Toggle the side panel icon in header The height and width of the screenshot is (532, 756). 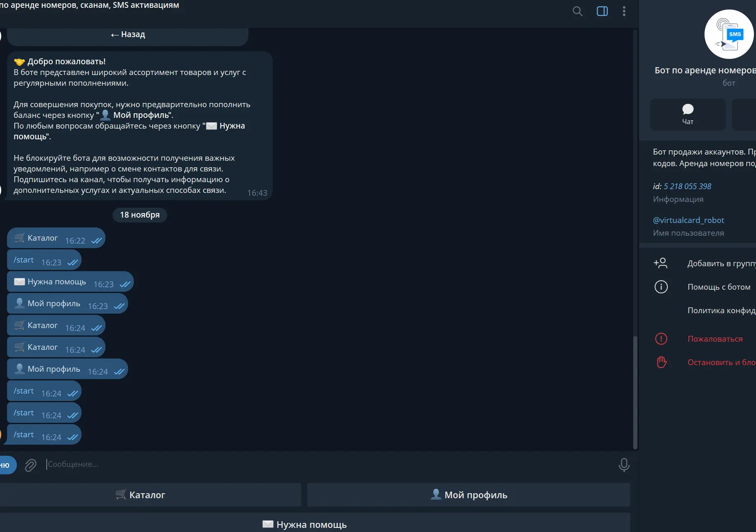(602, 11)
